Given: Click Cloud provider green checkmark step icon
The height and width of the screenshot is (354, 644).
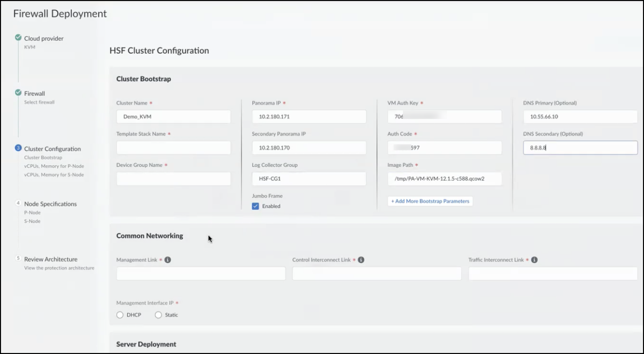Looking at the screenshot, I should point(18,37).
